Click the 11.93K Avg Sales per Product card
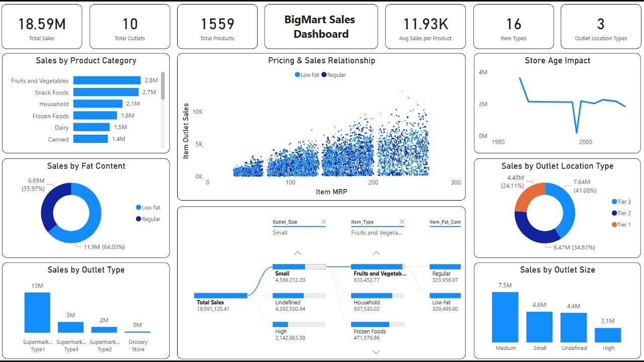The image size is (644, 362). [x=426, y=27]
